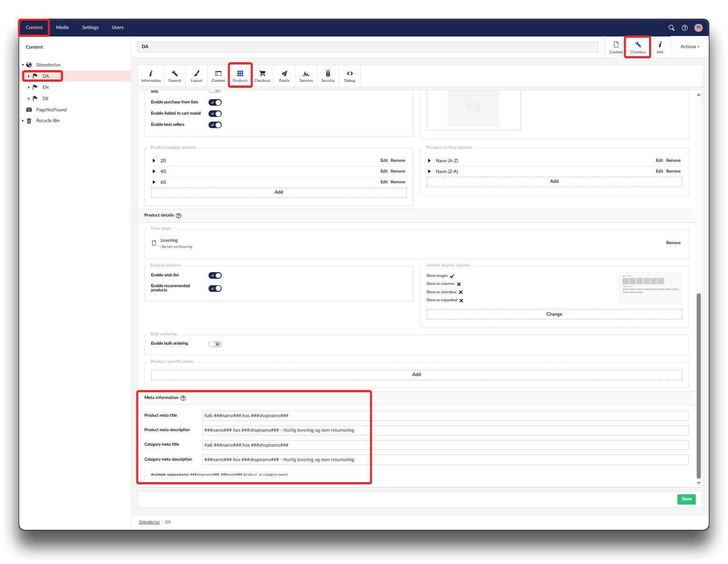Click the scrollbar down arrow
The height and width of the screenshot is (564, 728).
[699, 483]
